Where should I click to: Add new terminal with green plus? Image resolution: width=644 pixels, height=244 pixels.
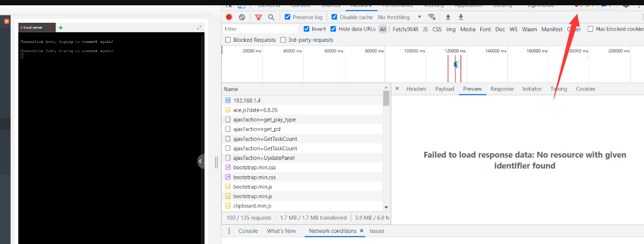tap(60, 27)
